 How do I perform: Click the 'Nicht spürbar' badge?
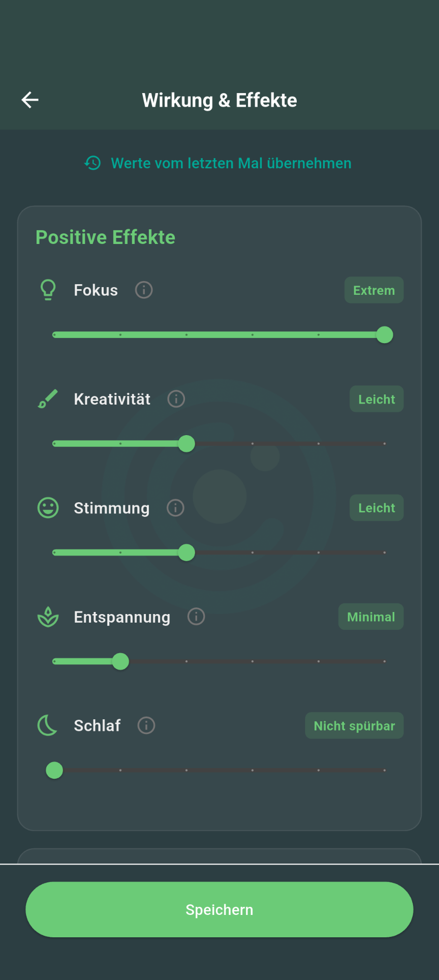point(354,725)
